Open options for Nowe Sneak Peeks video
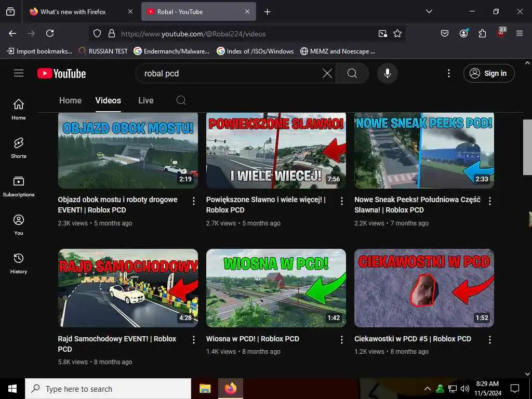Viewport: 532px width, 399px height. 489,201
